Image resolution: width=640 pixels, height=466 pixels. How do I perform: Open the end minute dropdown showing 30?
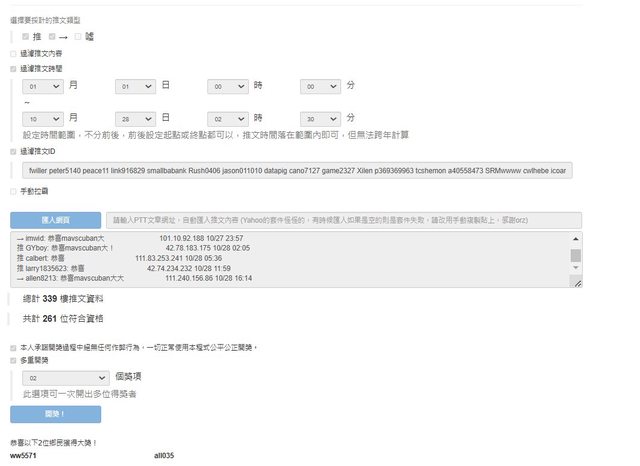pos(320,117)
